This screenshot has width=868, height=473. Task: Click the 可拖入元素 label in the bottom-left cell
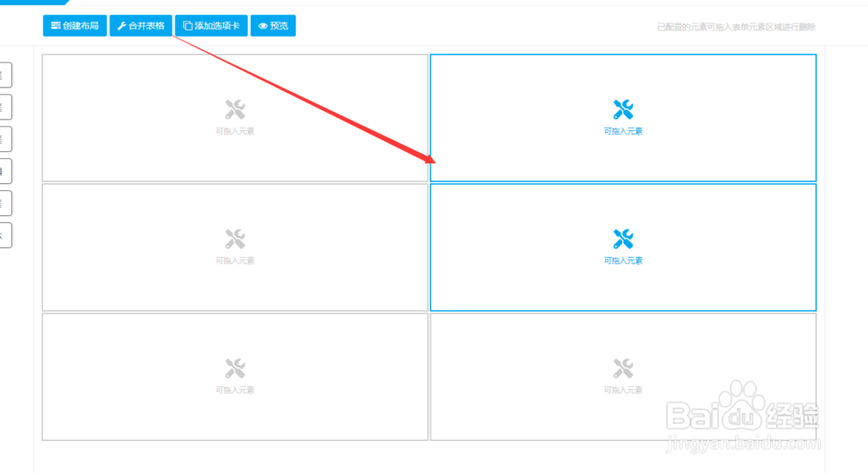click(x=234, y=390)
